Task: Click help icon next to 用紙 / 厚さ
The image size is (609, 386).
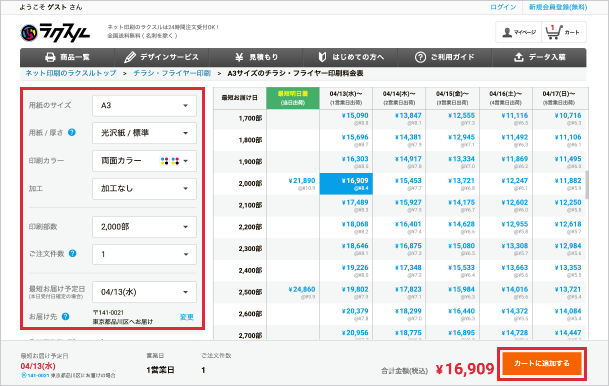Action: click(x=72, y=132)
